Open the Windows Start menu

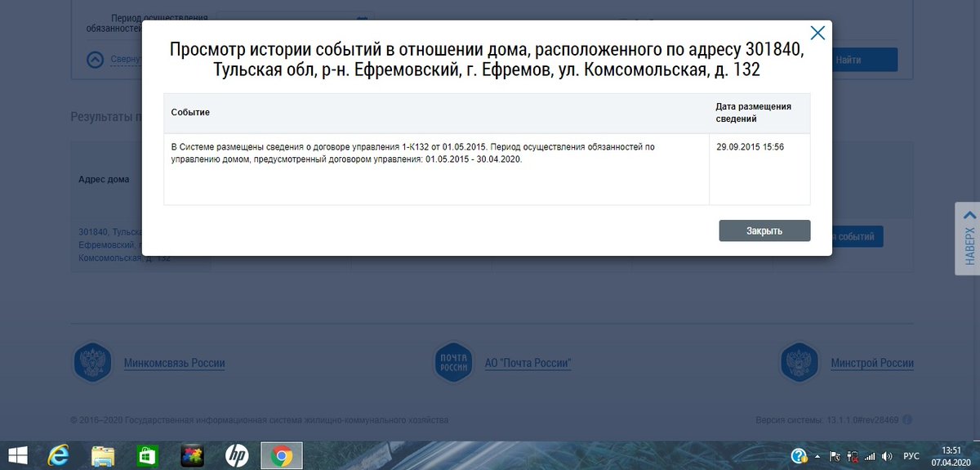tap(18, 455)
